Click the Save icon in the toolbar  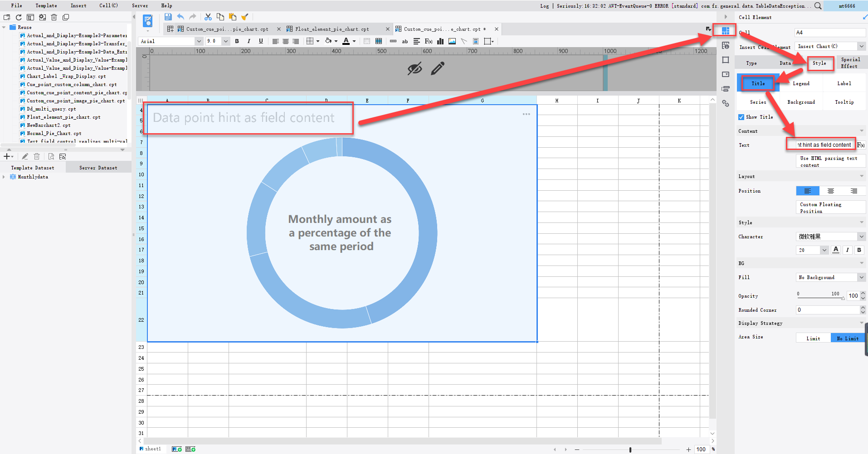click(x=168, y=17)
